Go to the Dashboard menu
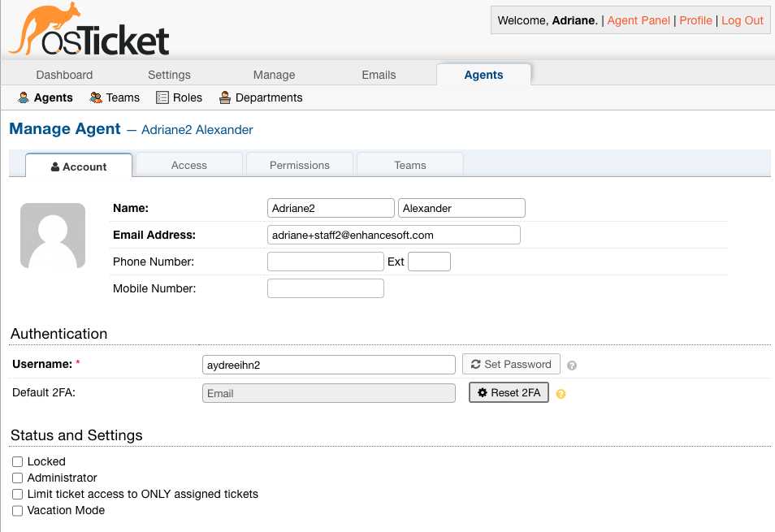The width and height of the screenshot is (775, 532). (x=64, y=75)
